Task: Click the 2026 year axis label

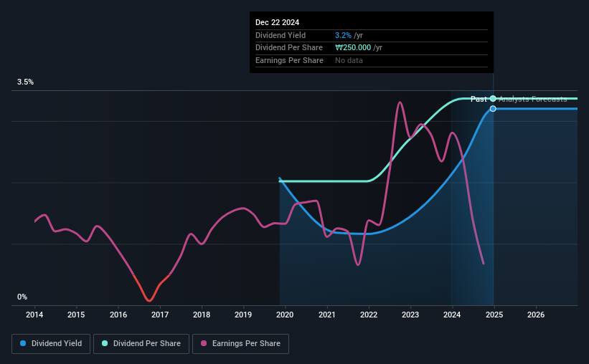Action: click(536, 315)
